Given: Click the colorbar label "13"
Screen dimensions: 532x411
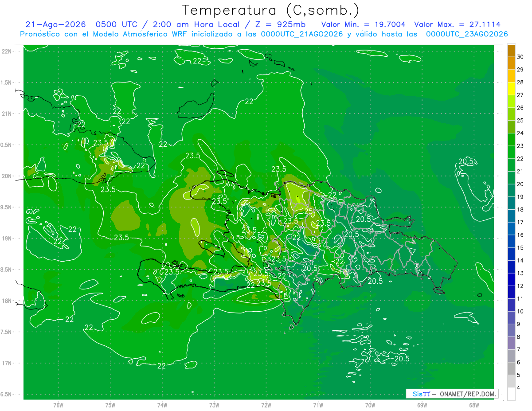Looking at the screenshot, I should point(520,273).
